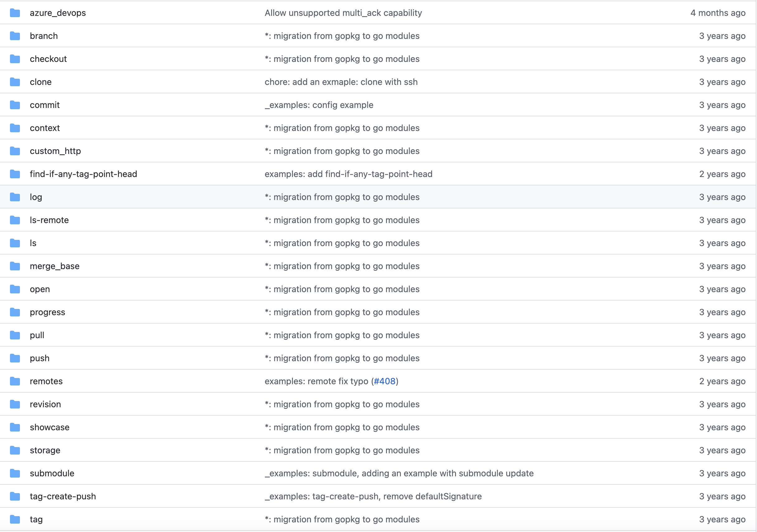Screen dimensions: 757x532
Task: Click '4 months ago' timestamp for azure_devops
Action: click(x=718, y=13)
